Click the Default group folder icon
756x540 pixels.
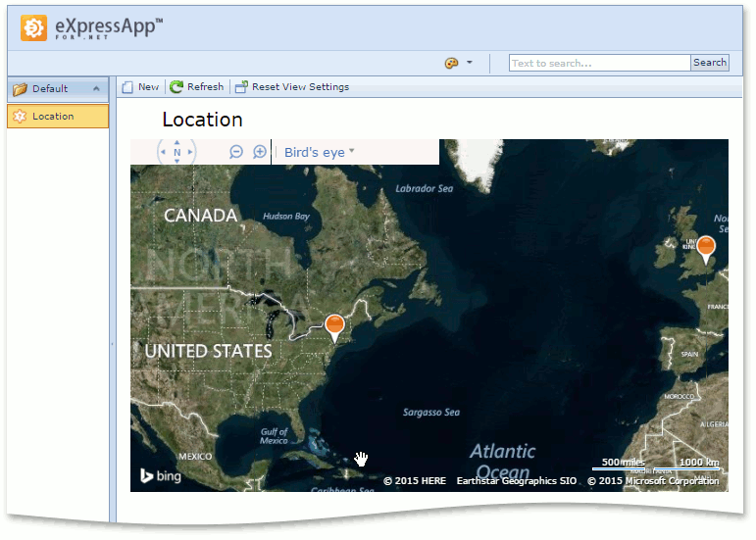click(20, 89)
